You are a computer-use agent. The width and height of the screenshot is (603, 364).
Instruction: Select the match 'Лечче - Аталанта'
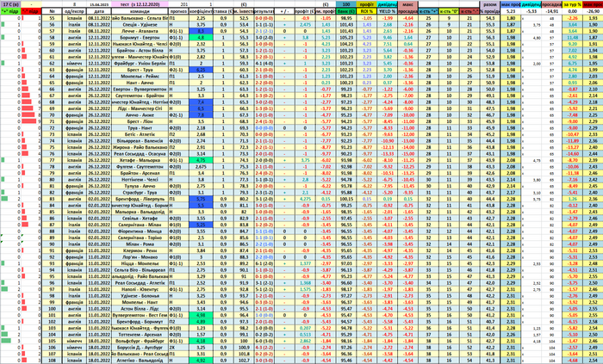(x=140, y=31)
